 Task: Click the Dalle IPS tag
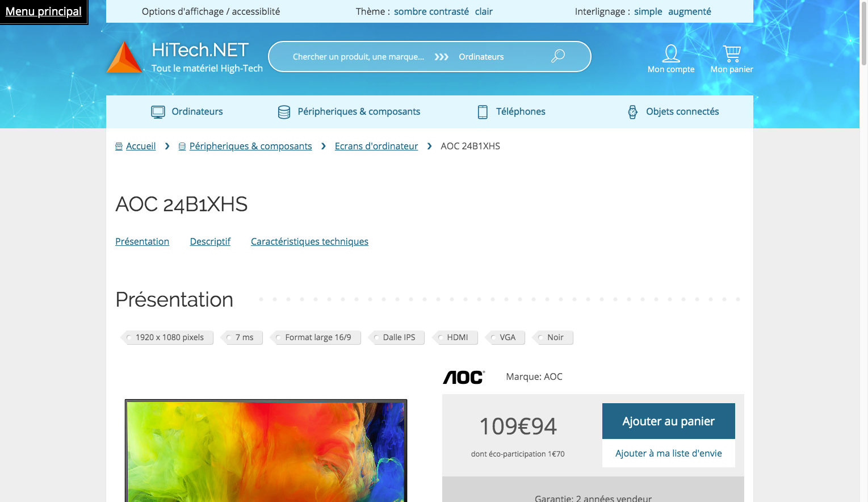(396, 337)
